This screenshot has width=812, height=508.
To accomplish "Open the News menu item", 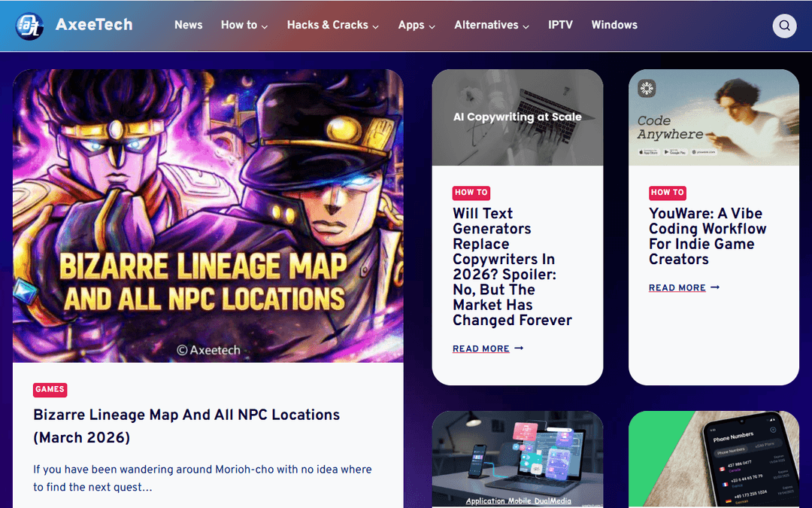I will [x=188, y=25].
